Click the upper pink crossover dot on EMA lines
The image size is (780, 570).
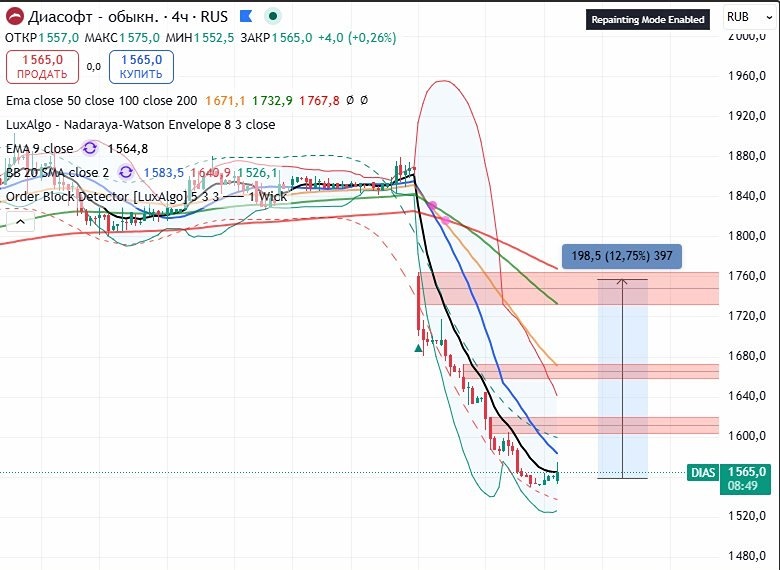coord(432,205)
